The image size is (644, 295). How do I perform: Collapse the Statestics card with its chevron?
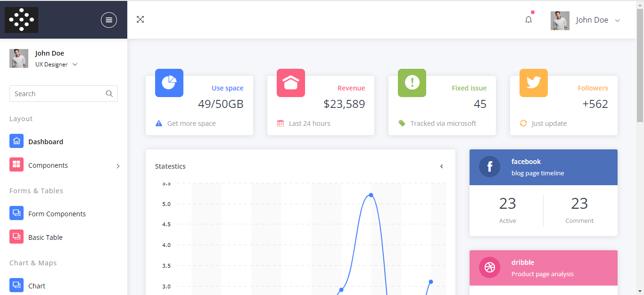coord(442,166)
